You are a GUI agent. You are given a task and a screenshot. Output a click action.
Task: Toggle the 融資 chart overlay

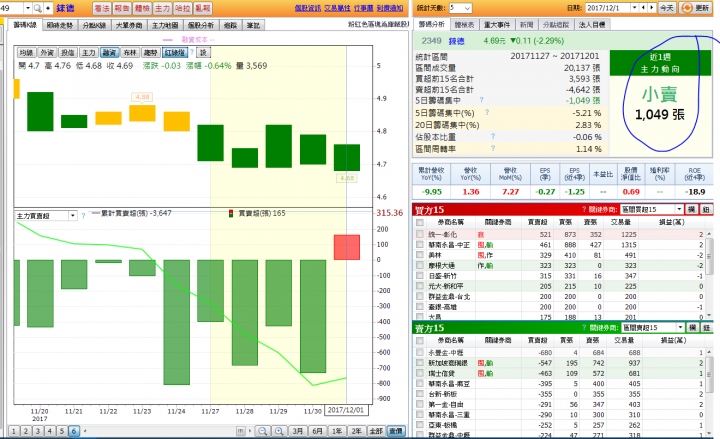click(109, 53)
